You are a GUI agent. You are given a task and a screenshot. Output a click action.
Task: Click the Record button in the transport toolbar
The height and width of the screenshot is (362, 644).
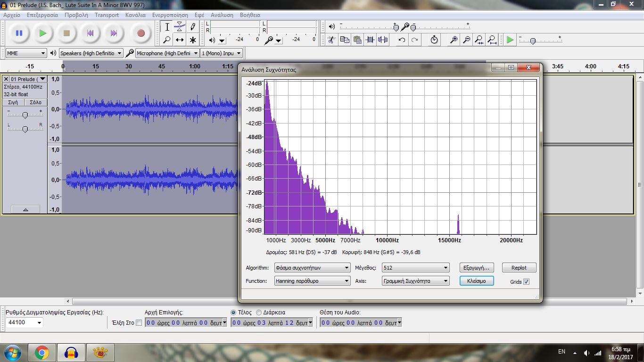click(140, 33)
